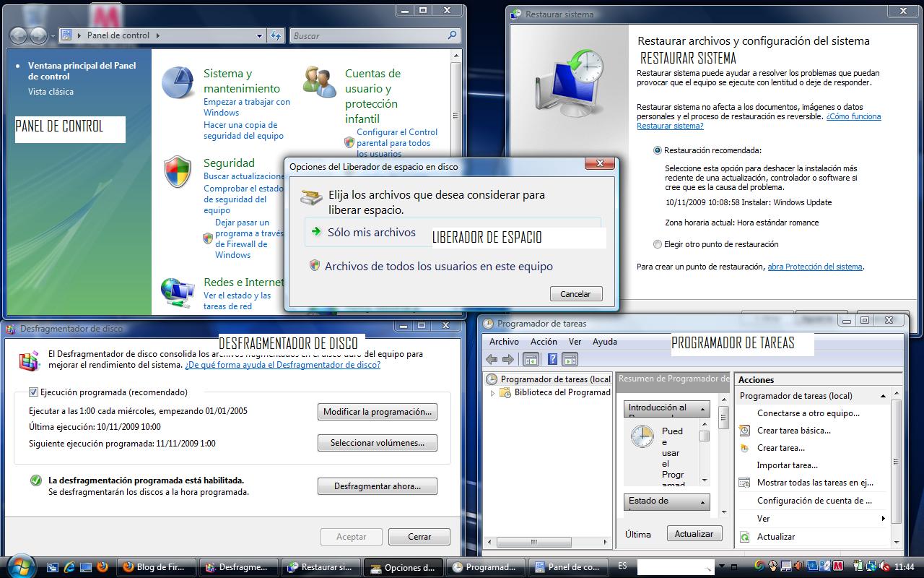924x578 pixels.
Task: Expand the Biblioteca del Programador tree node
Action: (x=493, y=393)
